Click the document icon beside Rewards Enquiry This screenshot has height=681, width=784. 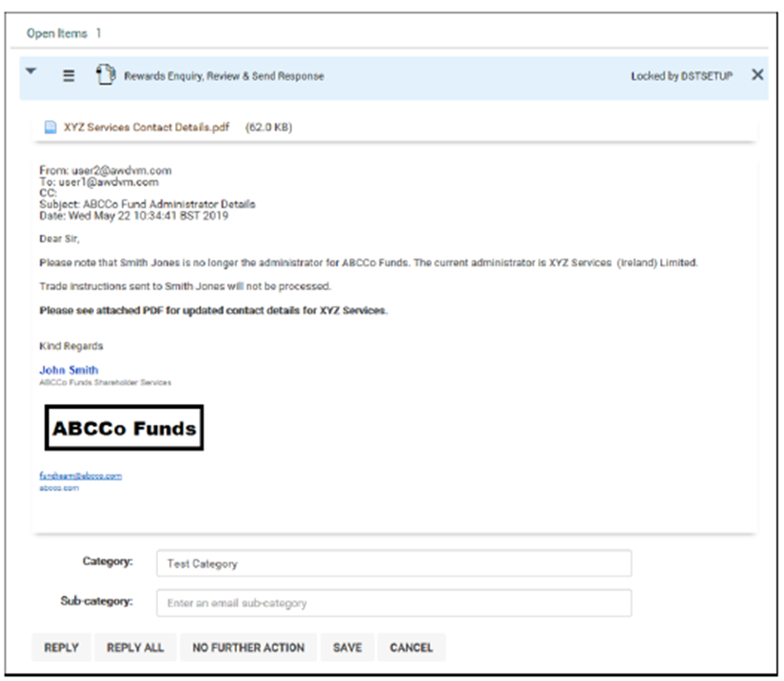coord(106,75)
